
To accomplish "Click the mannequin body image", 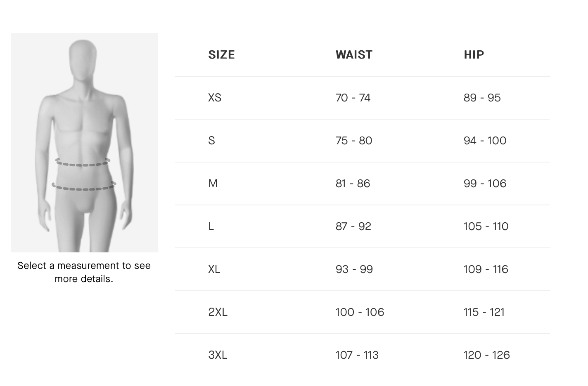I will pyautogui.click(x=84, y=143).
